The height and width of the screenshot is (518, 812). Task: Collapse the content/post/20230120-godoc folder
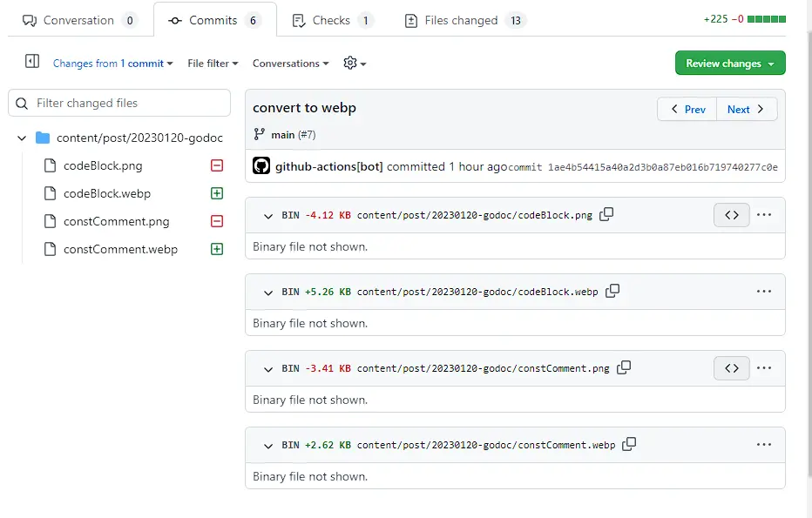(x=22, y=138)
